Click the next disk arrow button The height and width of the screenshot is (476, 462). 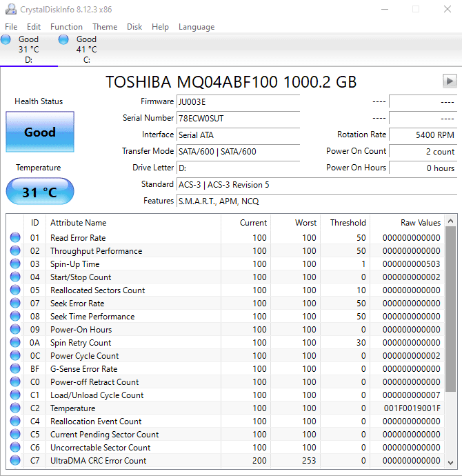pos(450,81)
